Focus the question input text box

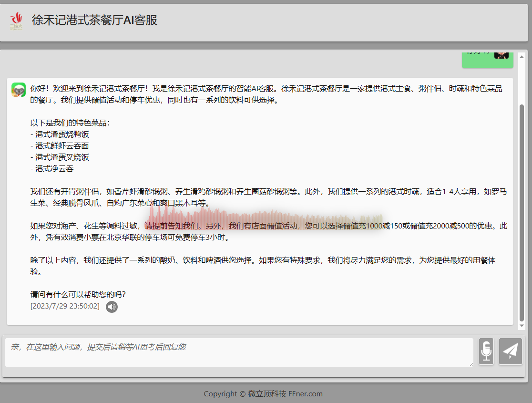coord(238,352)
